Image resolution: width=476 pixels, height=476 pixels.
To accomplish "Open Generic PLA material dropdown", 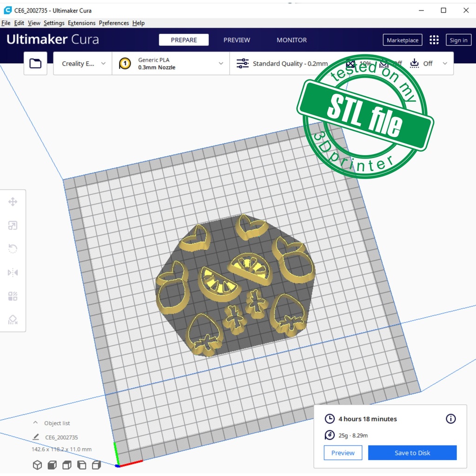I will (x=171, y=64).
